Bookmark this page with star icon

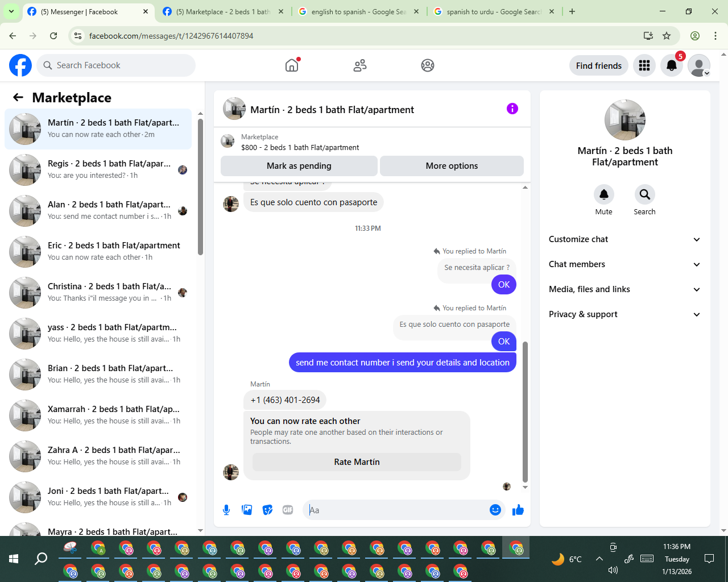[x=667, y=36]
